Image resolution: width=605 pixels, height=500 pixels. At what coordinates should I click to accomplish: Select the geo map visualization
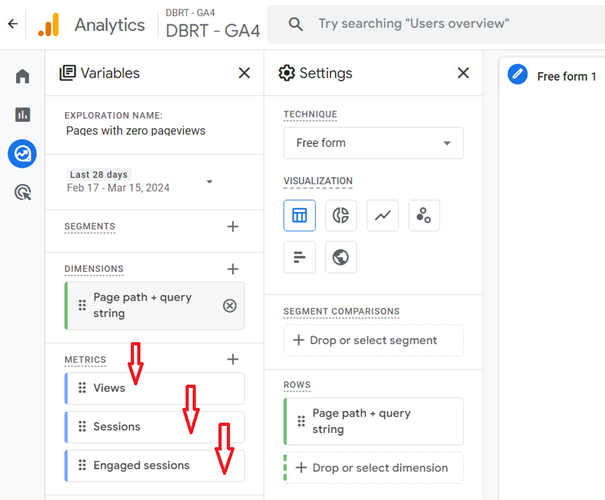[341, 257]
